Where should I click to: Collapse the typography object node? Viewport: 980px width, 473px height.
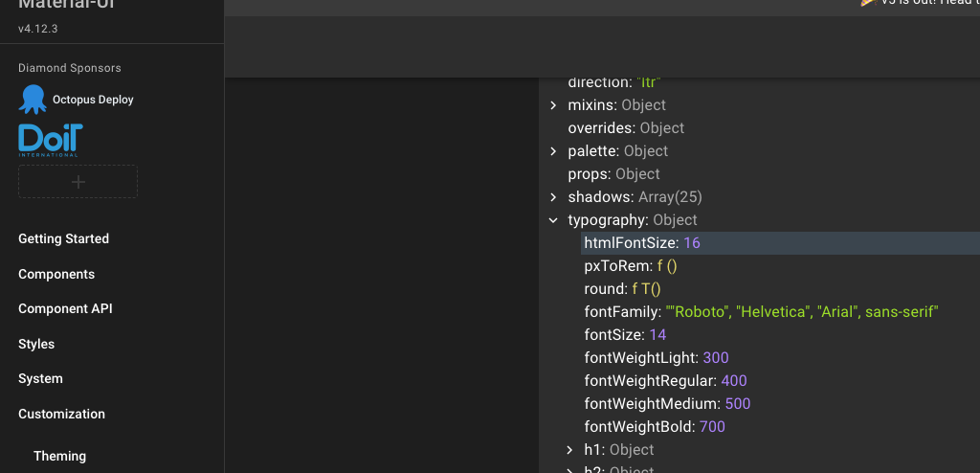[553, 220]
